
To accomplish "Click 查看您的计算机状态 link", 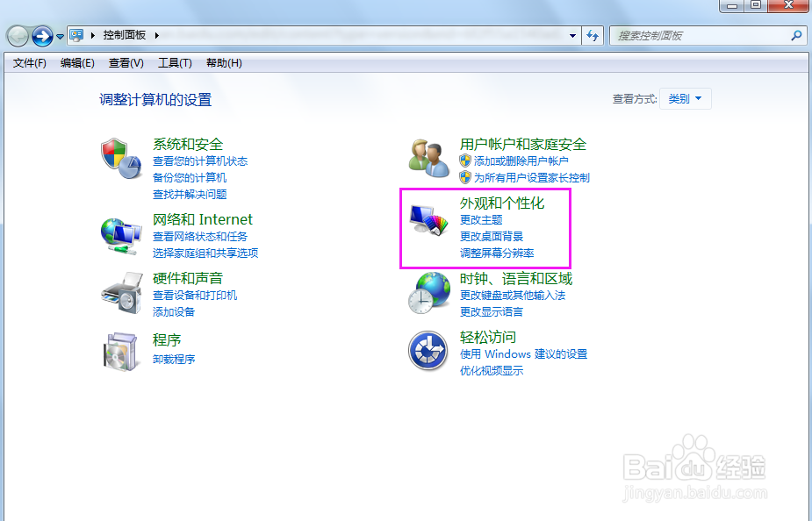I will 200,161.
